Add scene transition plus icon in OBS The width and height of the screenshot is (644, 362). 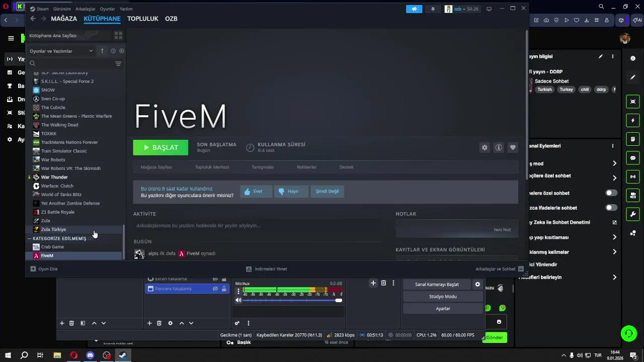click(373, 283)
